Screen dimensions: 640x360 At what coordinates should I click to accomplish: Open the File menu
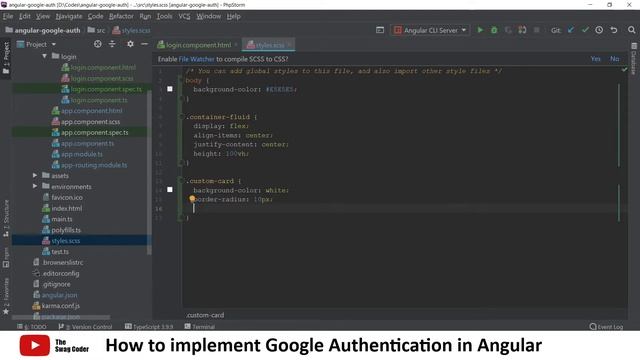coord(8,16)
